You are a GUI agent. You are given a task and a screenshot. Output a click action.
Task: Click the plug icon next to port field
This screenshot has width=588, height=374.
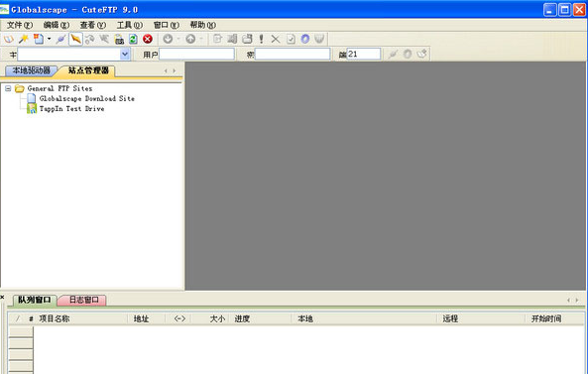[393, 55]
